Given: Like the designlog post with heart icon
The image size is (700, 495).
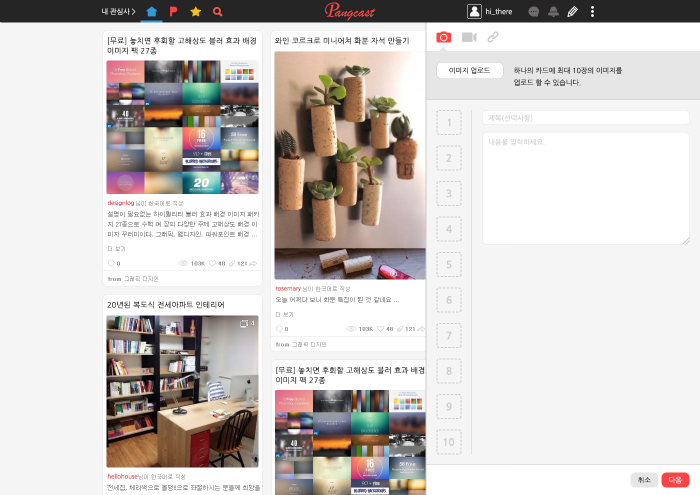Looking at the screenshot, I should (x=212, y=263).
